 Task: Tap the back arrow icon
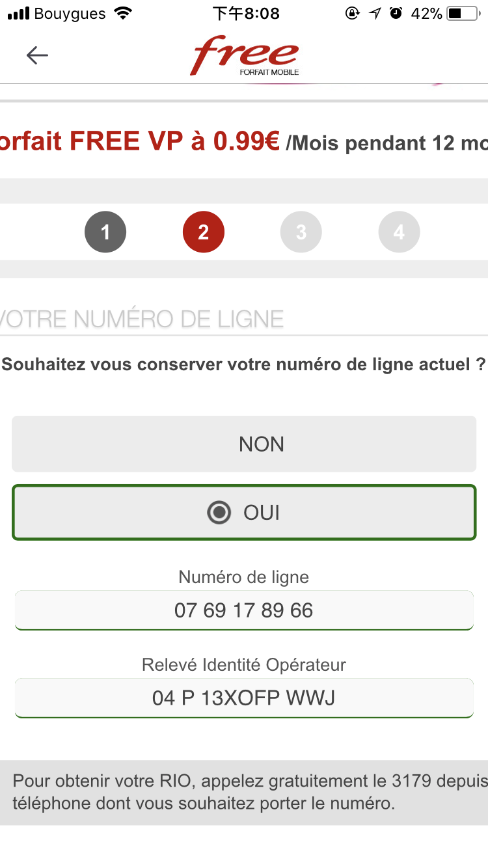pos(37,56)
